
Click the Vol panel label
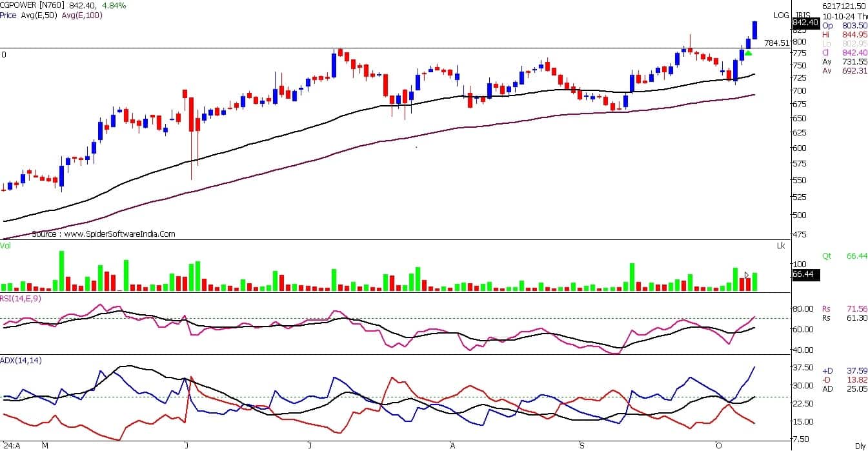click(6, 246)
